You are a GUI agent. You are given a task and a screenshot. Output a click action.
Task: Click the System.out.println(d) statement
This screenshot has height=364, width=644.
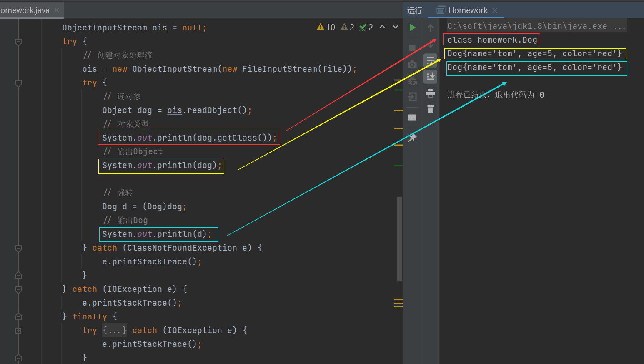coord(157,234)
